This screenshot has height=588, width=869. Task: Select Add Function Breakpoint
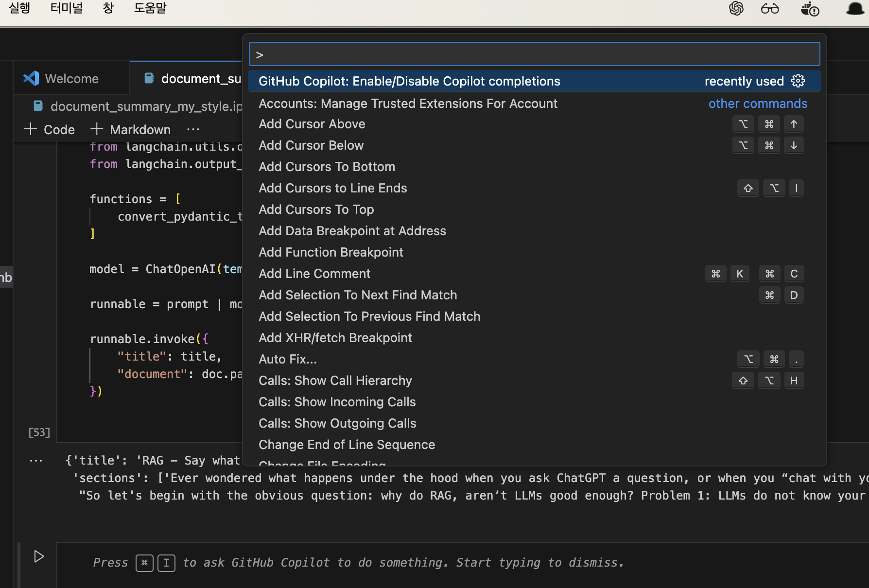[535, 252]
